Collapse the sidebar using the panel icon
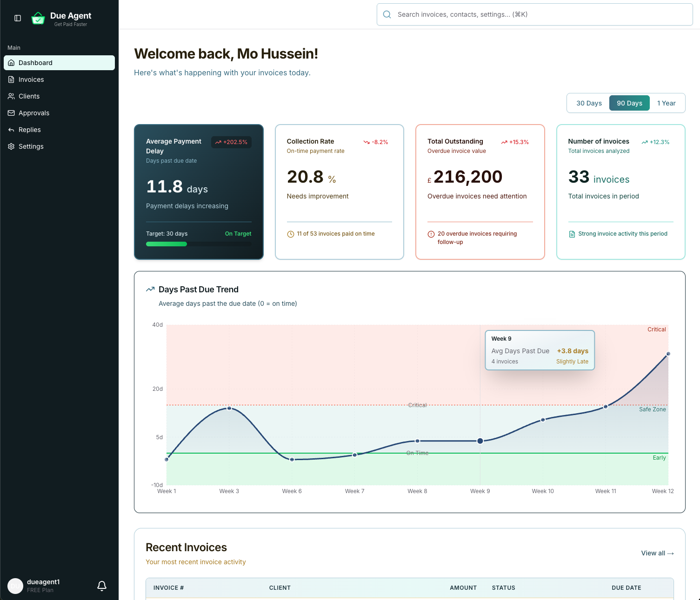Viewport: 700px width, 600px height. (17, 18)
